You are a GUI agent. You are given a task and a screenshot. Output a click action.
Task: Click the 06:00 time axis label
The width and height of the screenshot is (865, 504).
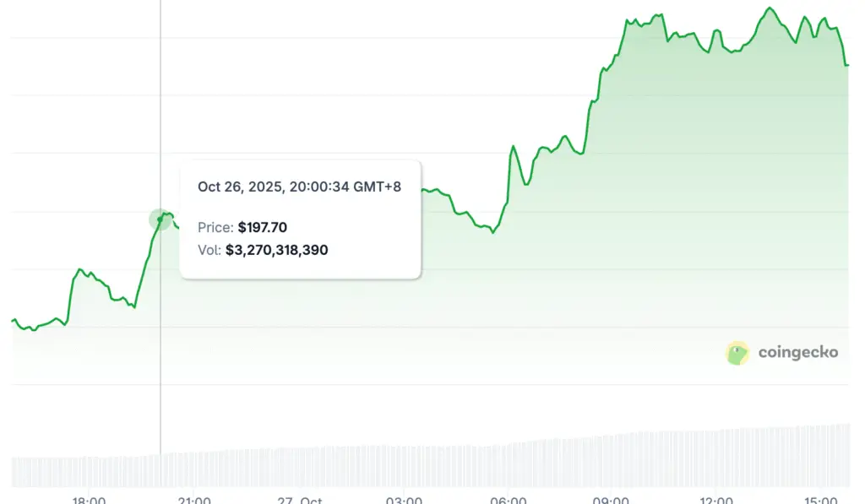(509, 500)
